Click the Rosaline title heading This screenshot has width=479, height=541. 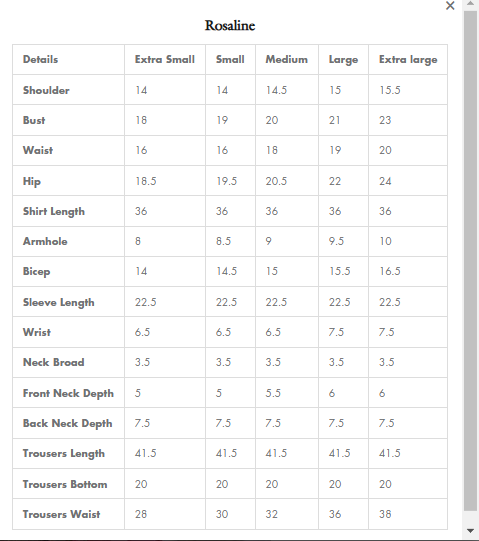[x=230, y=26]
